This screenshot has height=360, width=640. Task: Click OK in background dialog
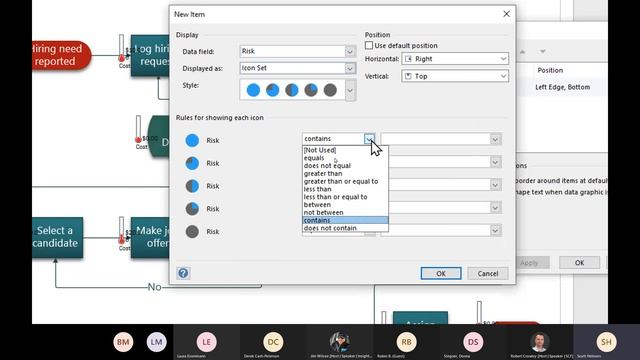click(x=579, y=262)
